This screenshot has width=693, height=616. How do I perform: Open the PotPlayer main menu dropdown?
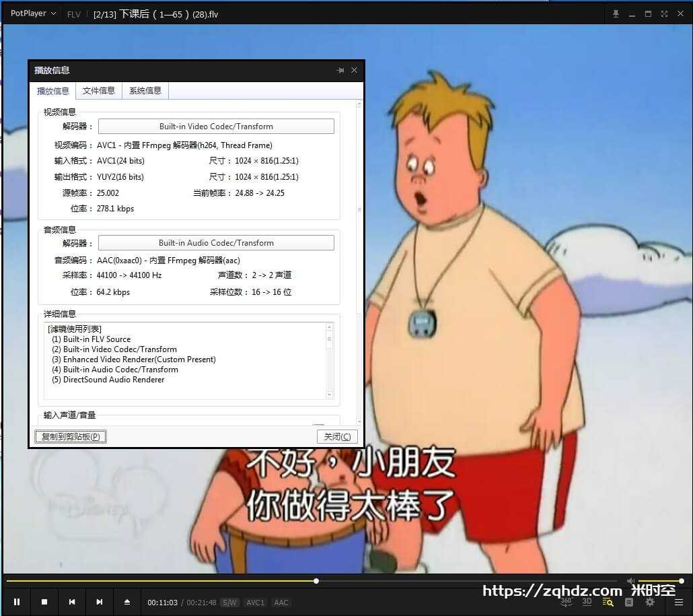(33, 13)
